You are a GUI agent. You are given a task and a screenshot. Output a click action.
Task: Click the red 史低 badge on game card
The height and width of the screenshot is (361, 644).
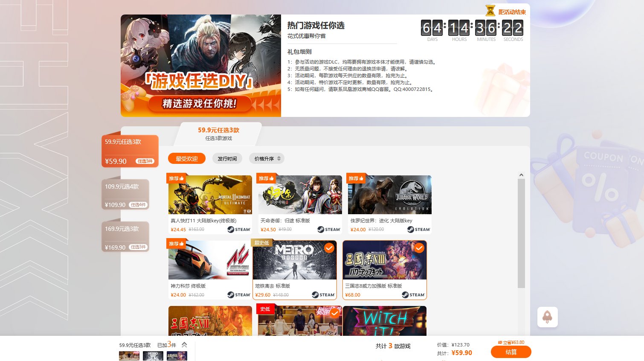265,309
